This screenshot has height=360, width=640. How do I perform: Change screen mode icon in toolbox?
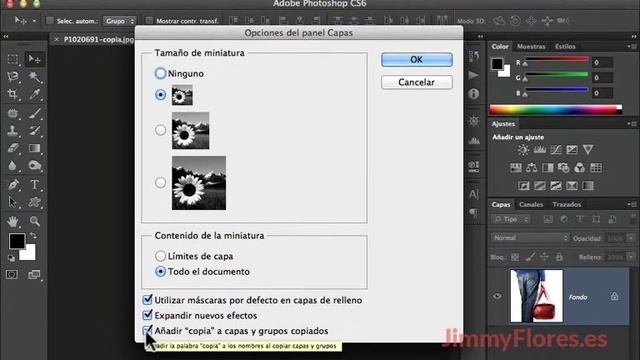(34, 275)
